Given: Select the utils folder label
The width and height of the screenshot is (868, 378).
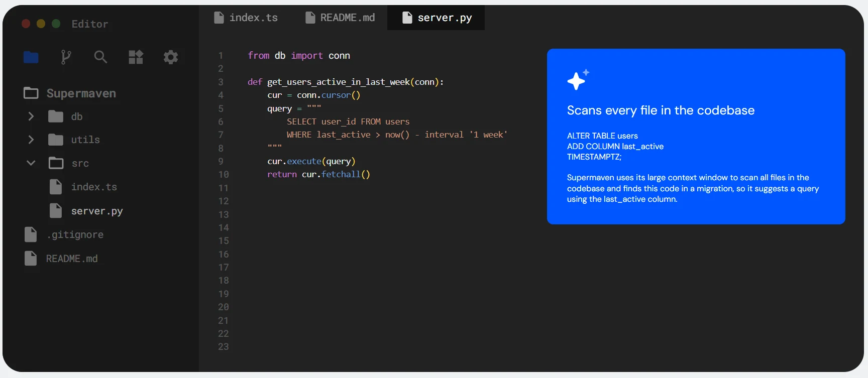Looking at the screenshot, I should (85, 140).
